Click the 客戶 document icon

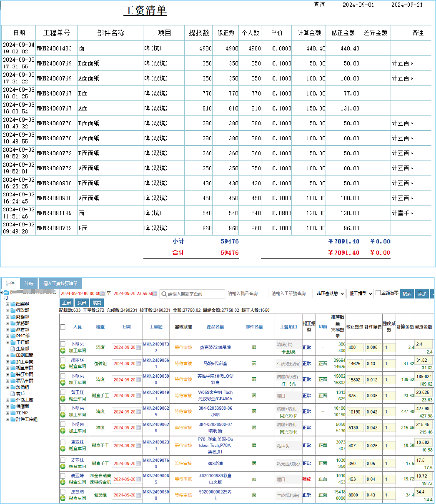click(x=13, y=394)
